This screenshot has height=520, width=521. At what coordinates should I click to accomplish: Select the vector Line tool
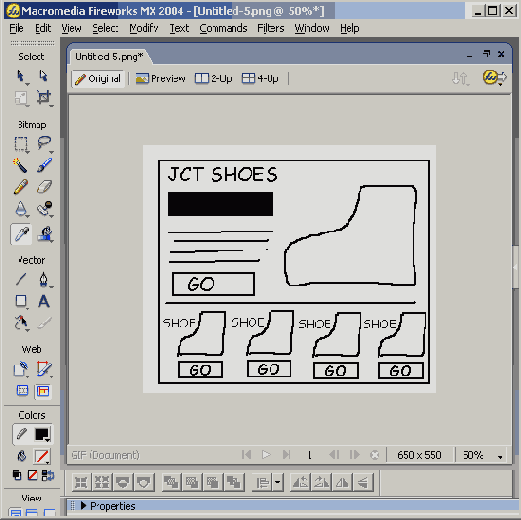click(x=21, y=279)
